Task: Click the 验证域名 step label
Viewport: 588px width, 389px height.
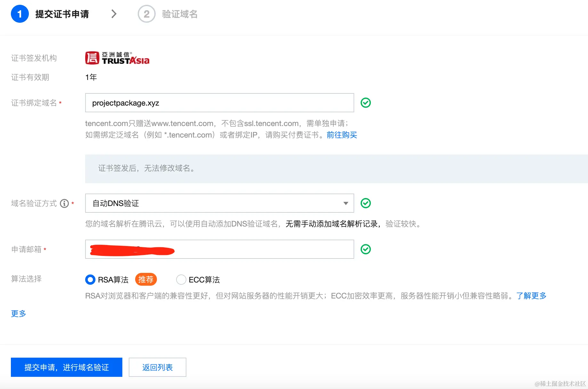Action: click(x=179, y=14)
